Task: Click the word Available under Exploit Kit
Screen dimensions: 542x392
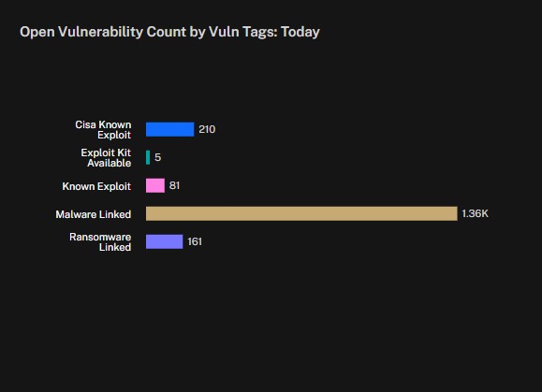Action: (x=109, y=163)
